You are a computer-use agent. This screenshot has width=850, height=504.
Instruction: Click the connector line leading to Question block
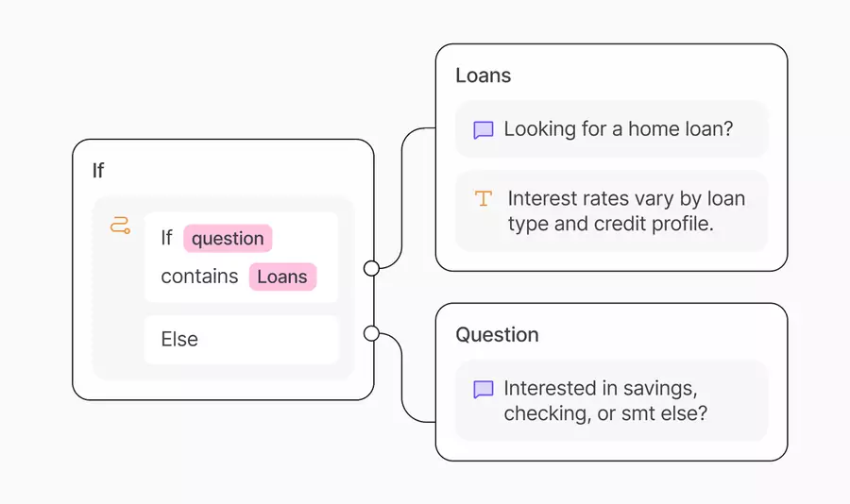pos(403,387)
